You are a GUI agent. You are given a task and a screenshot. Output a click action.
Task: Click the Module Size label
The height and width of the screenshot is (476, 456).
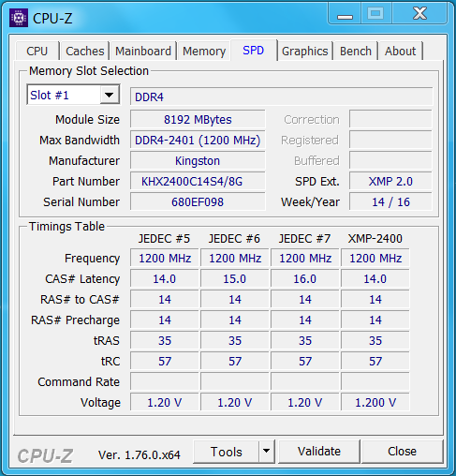pos(87,120)
